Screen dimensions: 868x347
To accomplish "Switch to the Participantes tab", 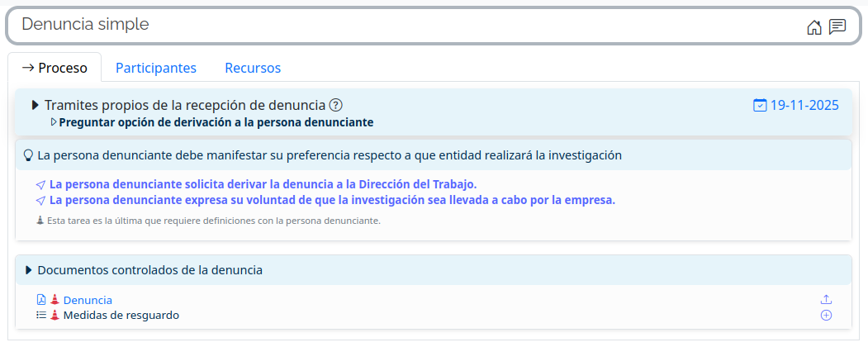I will 155,68.
